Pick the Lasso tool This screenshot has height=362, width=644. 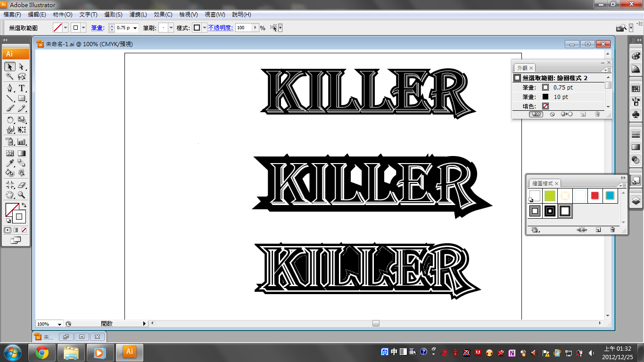(x=22, y=77)
